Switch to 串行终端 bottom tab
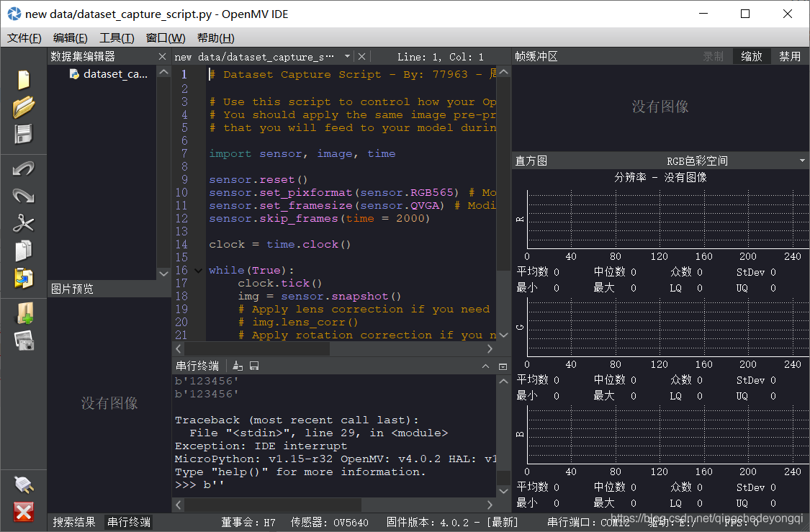This screenshot has height=532, width=810. point(129,522)
